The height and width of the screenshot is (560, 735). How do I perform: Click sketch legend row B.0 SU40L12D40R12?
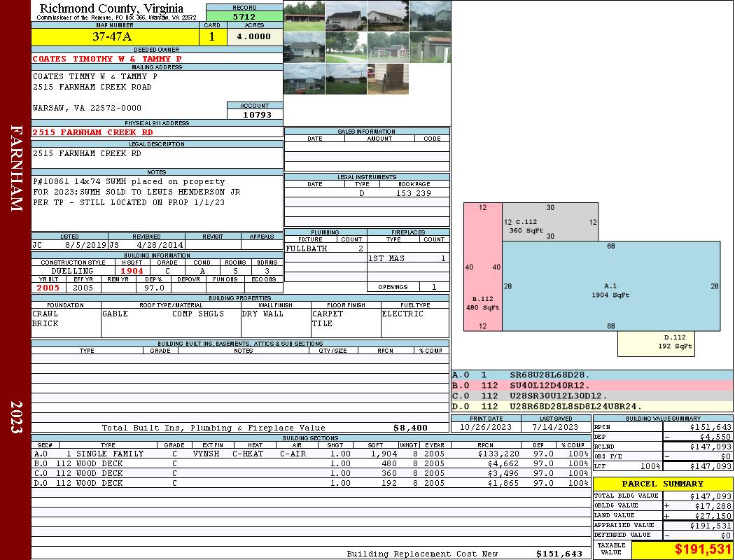click(x=592, y=385)
